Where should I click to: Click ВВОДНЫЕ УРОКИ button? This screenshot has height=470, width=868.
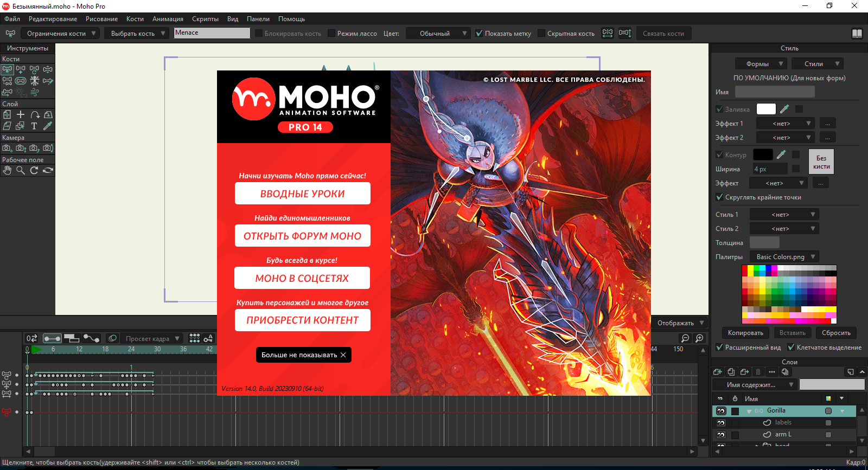click(x=303, y=194)
